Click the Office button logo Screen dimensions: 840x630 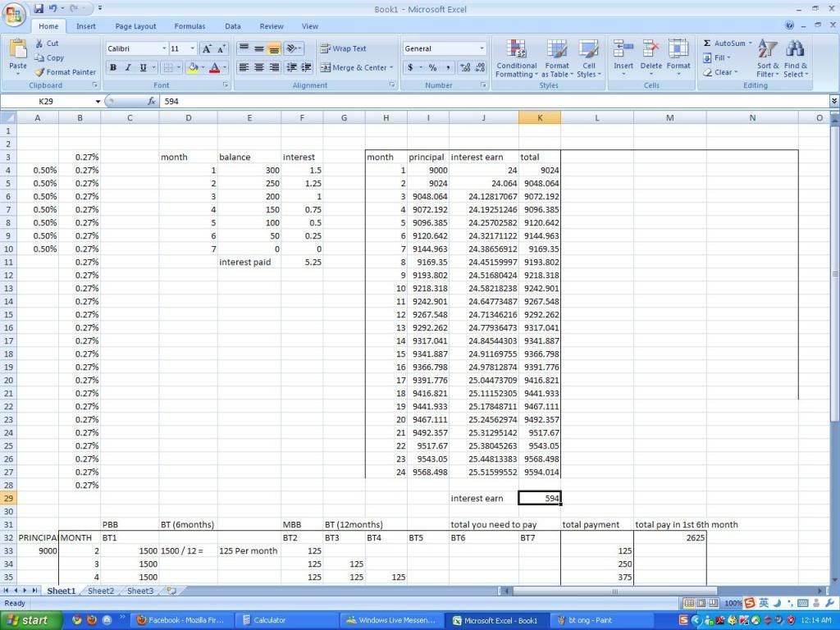tap(15, 16)
